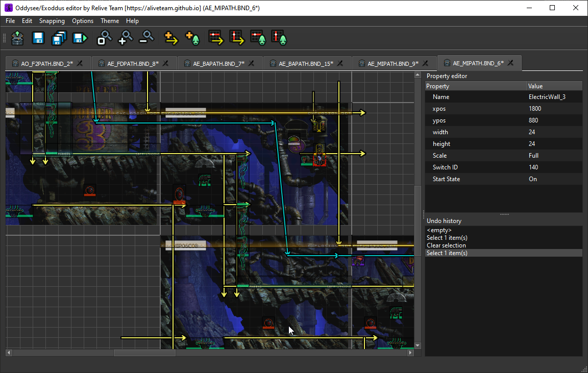Open a path file with the well icon

pyautogui.click(x=17, y=38)
